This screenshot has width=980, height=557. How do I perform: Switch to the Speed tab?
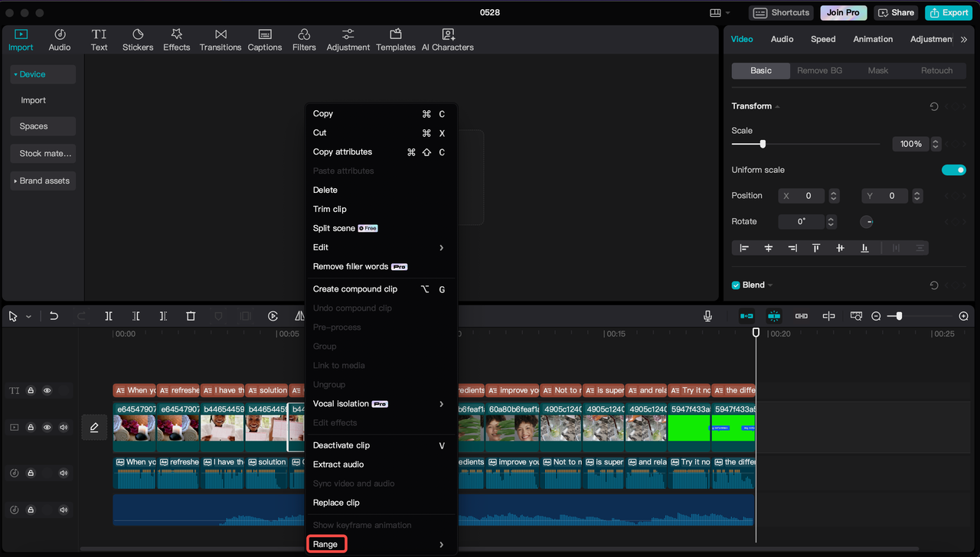(823, 38)
